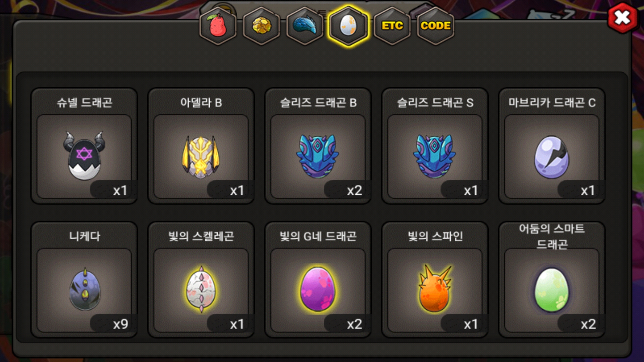Click the x9 count on 니케다
The width and height of the screenshot is (644, 362).
(x=120, y=324)
